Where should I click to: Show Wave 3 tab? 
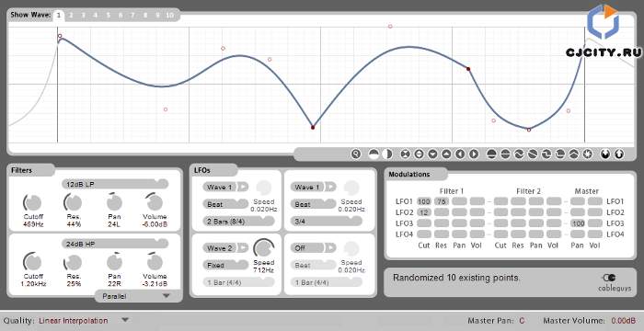84,16
